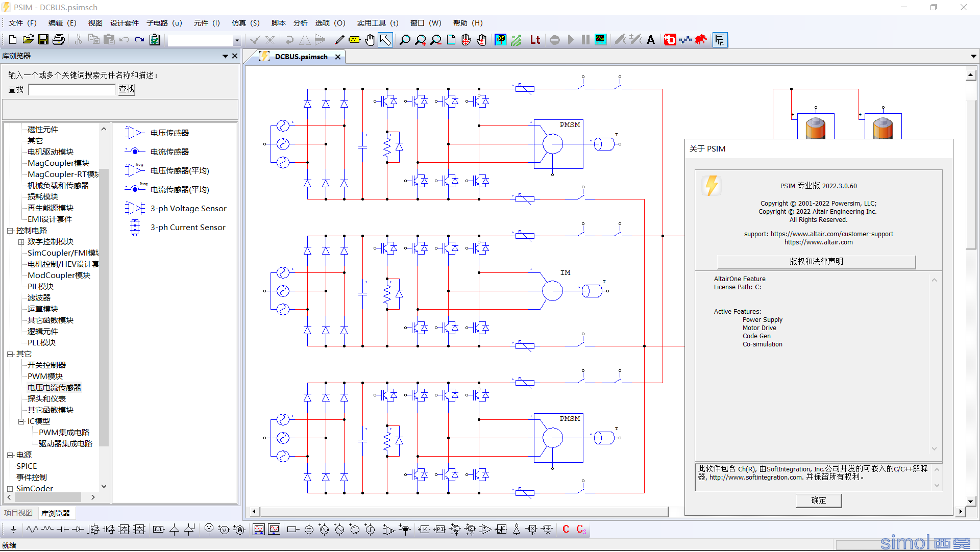The height and width of the screenshot is (552, 980).
Task: Save the DCBUS schematic
Action: pyautogui.click(x=43, y=40)
